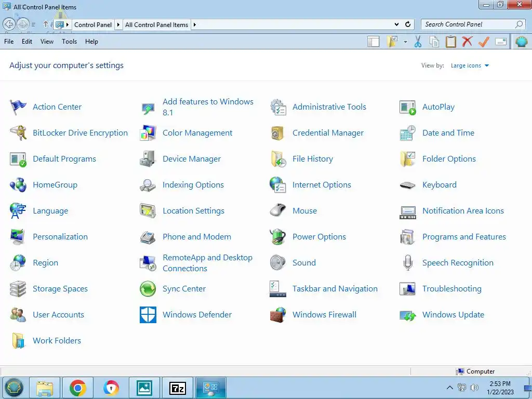Click the Color Management icon
The height and width of the screenshot is (399, 532).
pos(148,133)
